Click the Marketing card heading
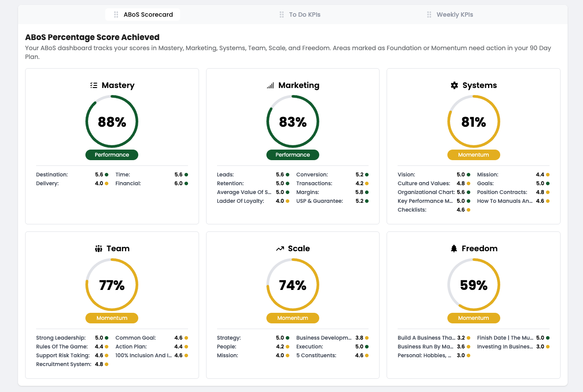Screen dimensions: 583x392 299,85
